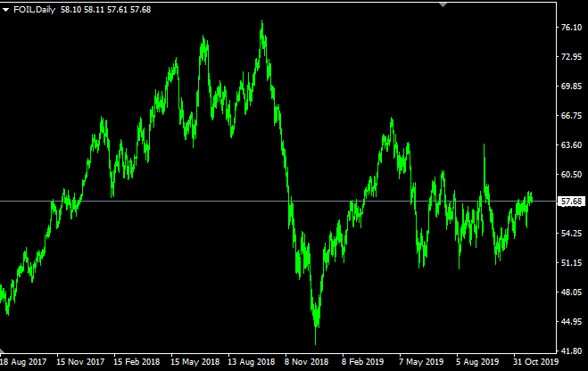This screenshot has width=588, height=371.
Task: Click the small triangle marker at bottom-left corner
Action: [x=2, y=351]
